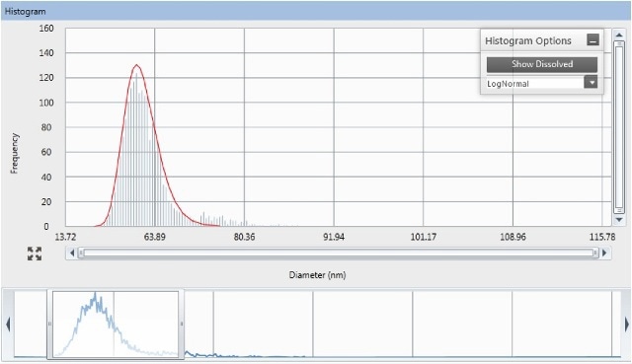Click the vertical scrollbar thumb
The image size is (632, 364).
pos(619,127)
